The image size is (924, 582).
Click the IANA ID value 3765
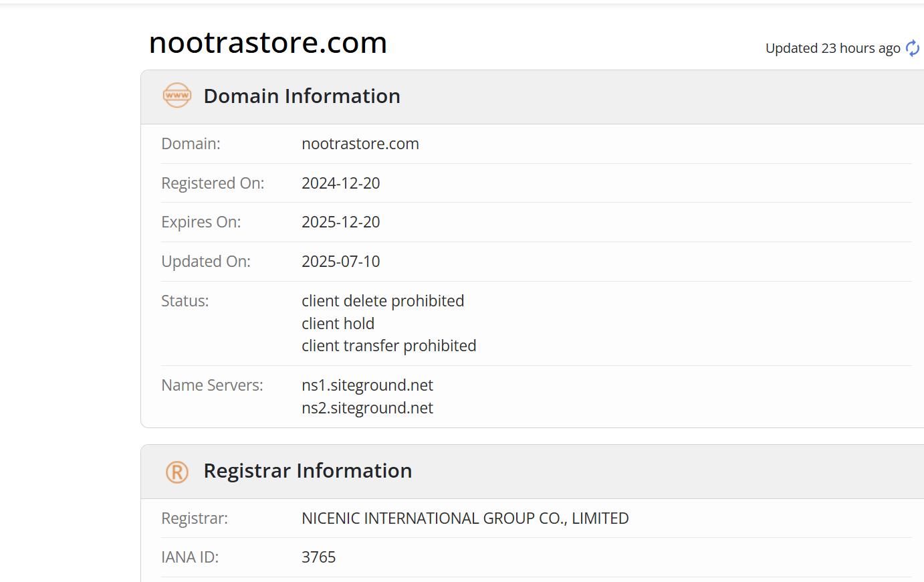pyautogui.click(x=318, y=557)
